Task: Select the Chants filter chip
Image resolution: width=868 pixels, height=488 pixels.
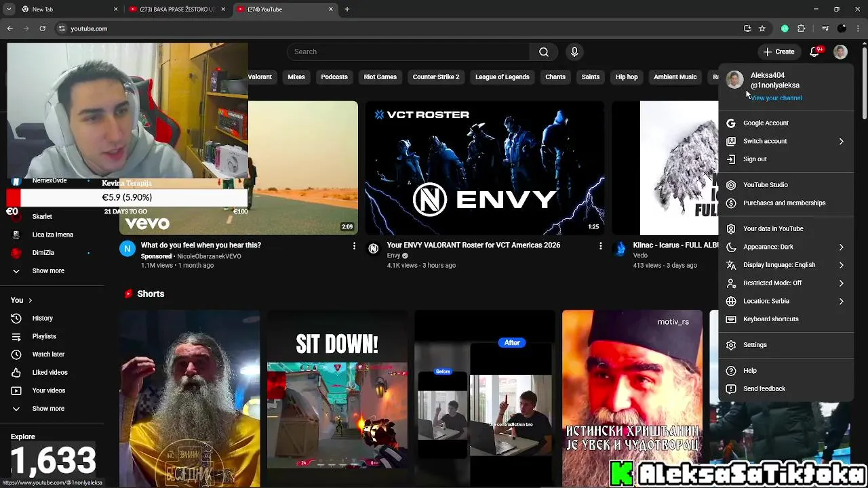Action: 555,77
